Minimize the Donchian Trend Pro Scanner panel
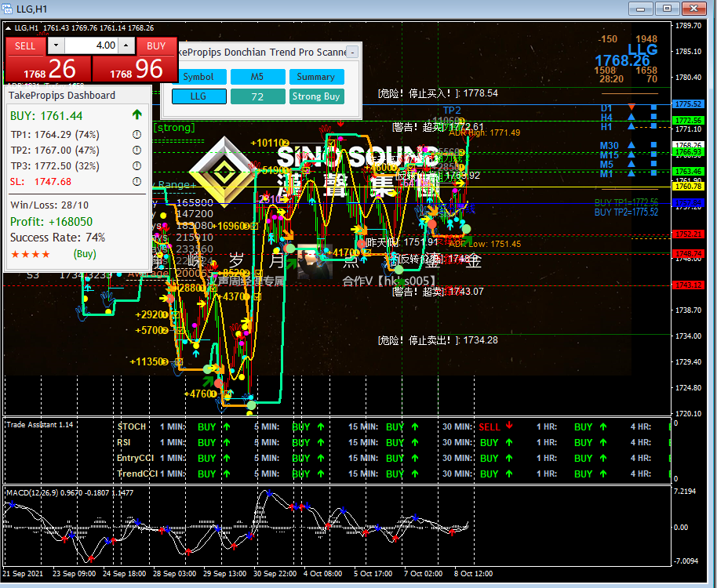 [352, 53]
